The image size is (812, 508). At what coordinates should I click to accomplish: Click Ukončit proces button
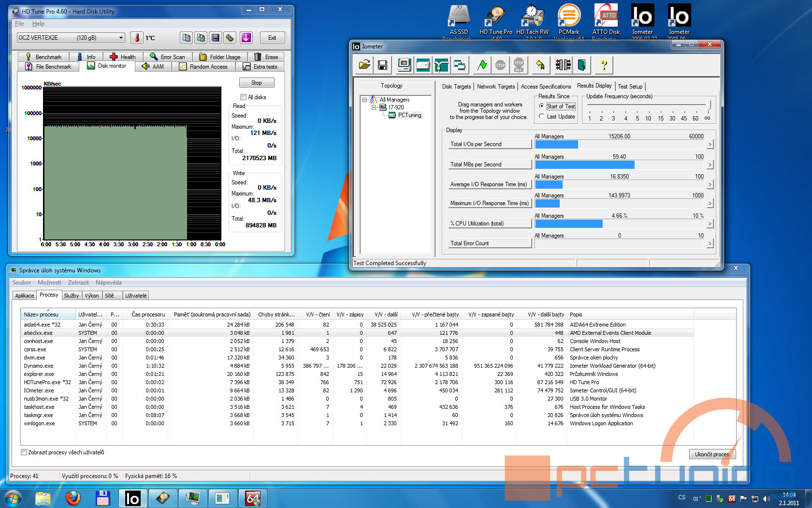[712, 454]
